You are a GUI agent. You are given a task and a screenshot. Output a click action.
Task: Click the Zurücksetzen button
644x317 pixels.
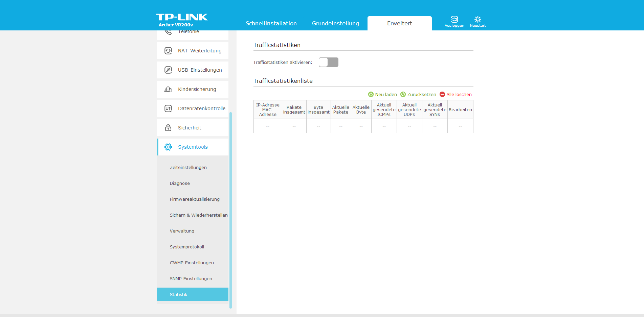[418, 95]
